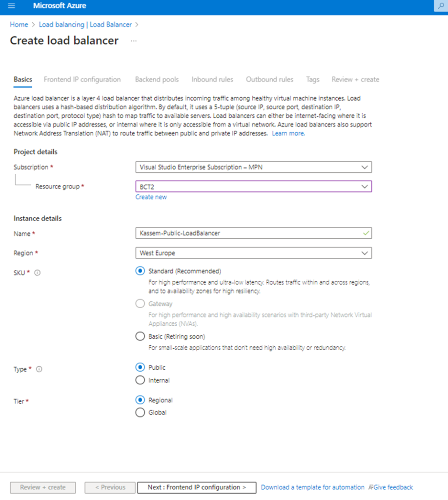Go to the Home breadcrumb

(x=19, y=24)
